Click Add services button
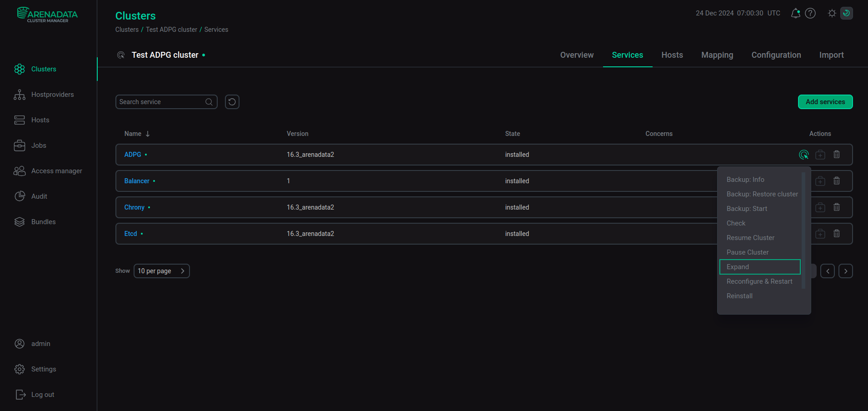 pos(825,102)
